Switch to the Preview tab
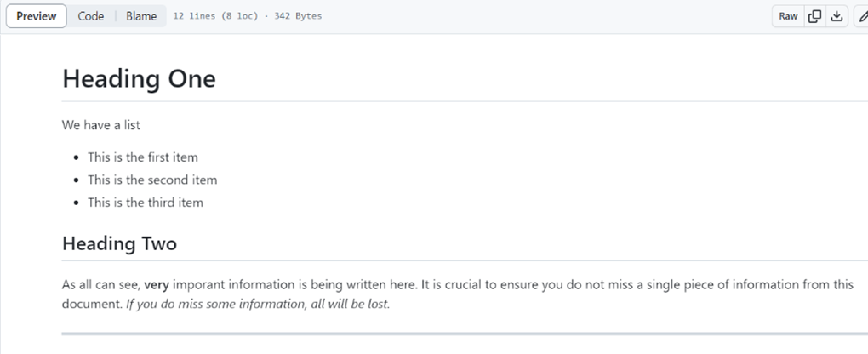The image size is (868, 354). tap(37, 16)
